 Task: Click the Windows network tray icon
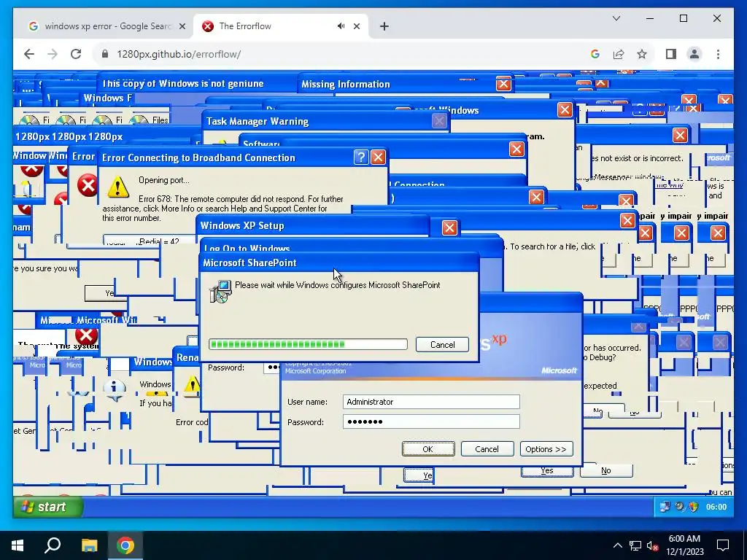(x=635, y=545)
